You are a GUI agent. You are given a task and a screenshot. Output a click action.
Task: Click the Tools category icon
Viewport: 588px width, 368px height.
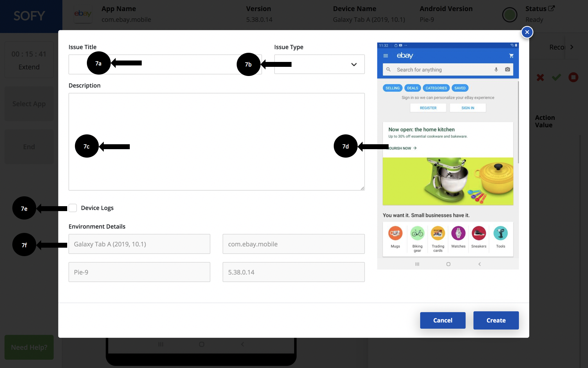click(500, 233)
